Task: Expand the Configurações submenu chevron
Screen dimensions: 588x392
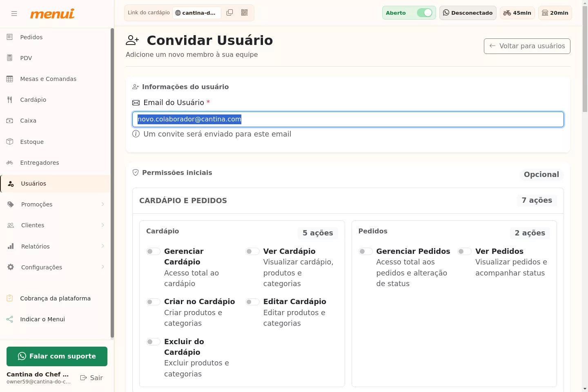Action: point(102,267)
